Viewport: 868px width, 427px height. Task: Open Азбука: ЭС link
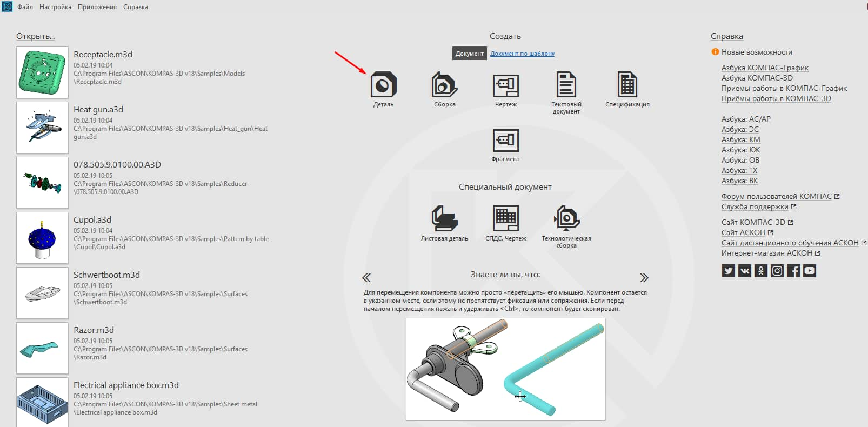(740, 129)
